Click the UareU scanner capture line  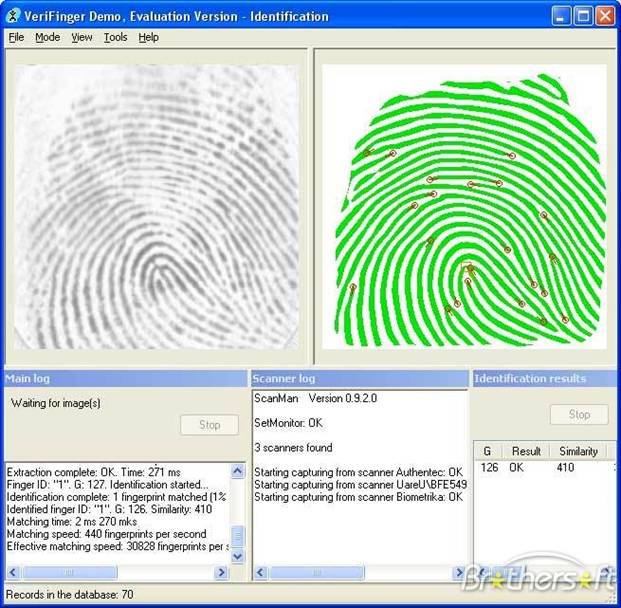pyautogui.click(x=360, y=484)
